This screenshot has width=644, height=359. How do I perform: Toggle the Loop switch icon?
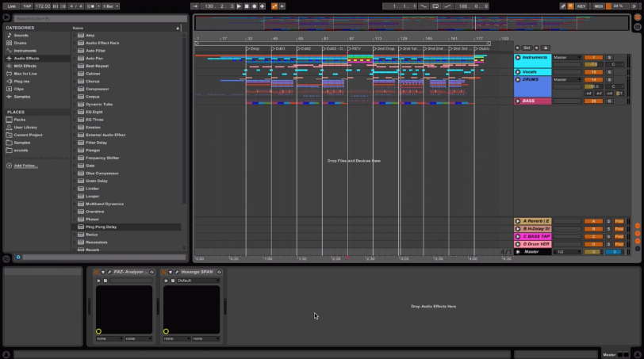coord(435,6)
